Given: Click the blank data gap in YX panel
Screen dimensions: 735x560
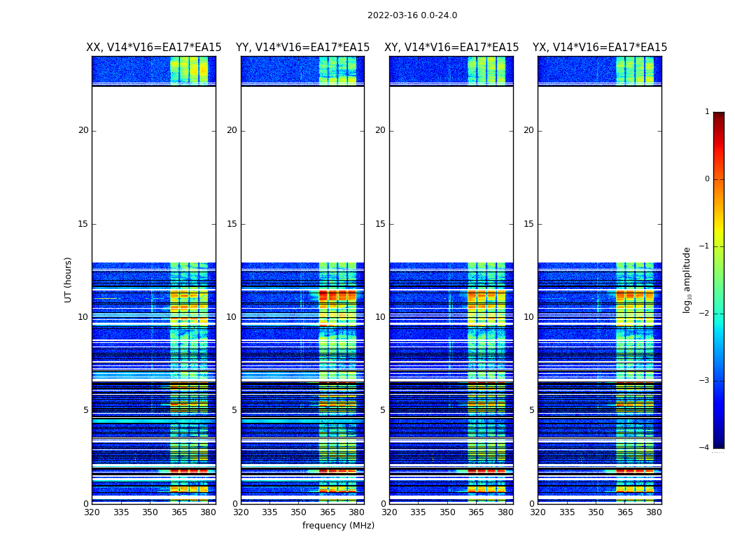Looking at the screenshot, I should pyautogui.click(x=599, y=175).
